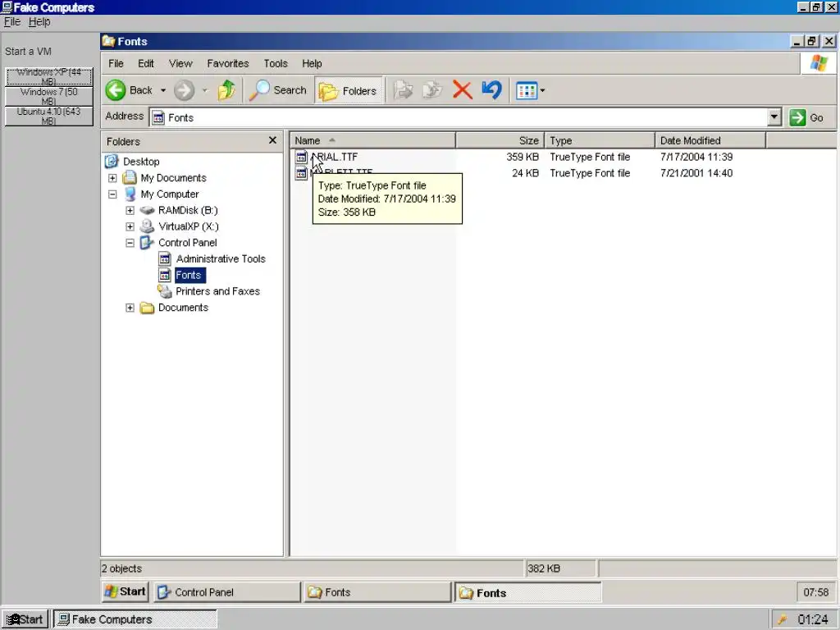The width and height of the screenshot is (840, 630).
Task: Select Desktop in the folder tree
Action: [141, 162]
